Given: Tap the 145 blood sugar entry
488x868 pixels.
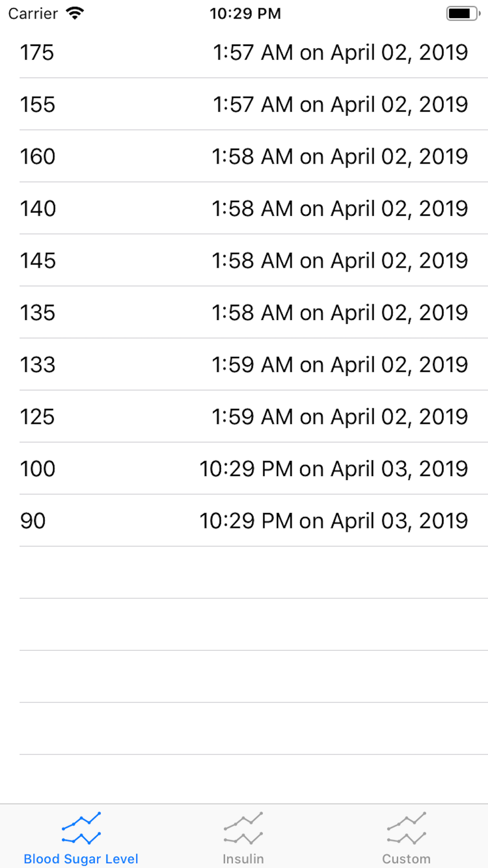Looking at the screenshot, I should click(x=244, y=260).
